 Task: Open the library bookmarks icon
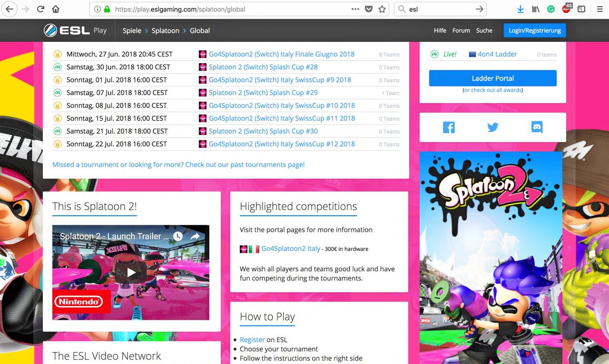(x=536, y=9)
